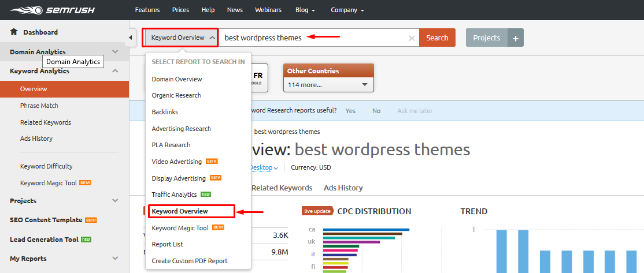Viewport: 644px width, 273px height.
Task: Open Keyword Difficulty in the sidebar
Action: click(46, 166)
